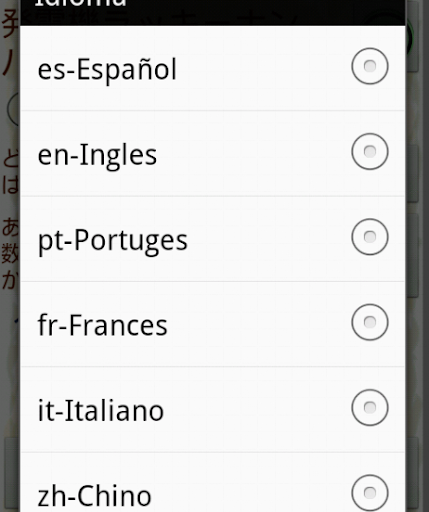Select the en-Ingles radio button
Viewport: 429px width, 512px height.
(370, 151)
